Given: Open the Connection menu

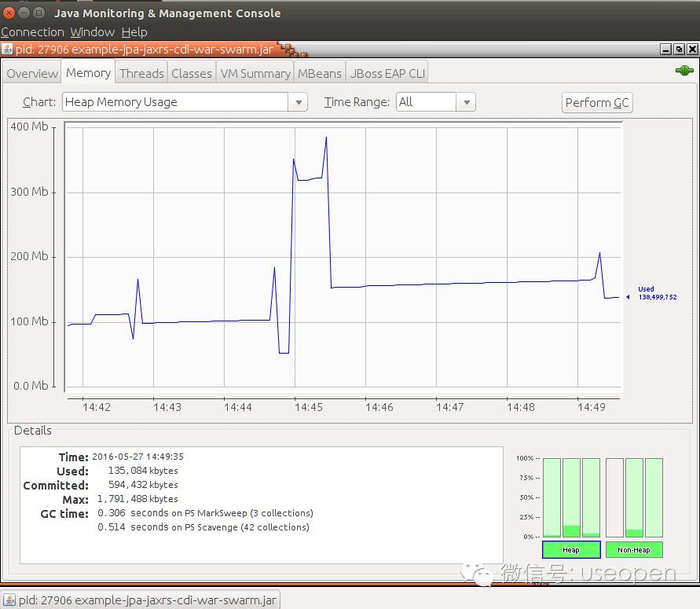Looking at the screenshot, I should pos(32,32).
